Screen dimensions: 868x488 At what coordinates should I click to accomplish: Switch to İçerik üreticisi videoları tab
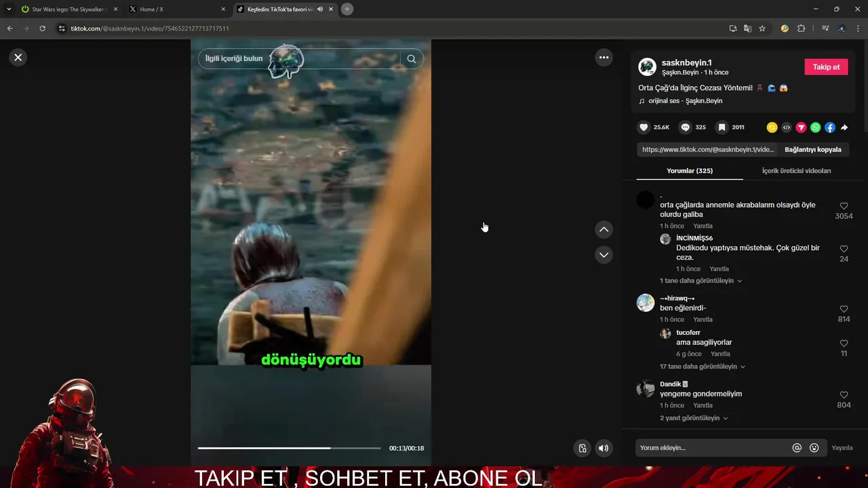click(796, 171)
